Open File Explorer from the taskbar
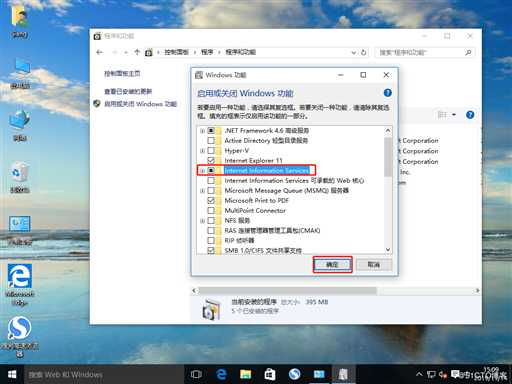Viewport: 512px width, 384px height. (245, 374)
